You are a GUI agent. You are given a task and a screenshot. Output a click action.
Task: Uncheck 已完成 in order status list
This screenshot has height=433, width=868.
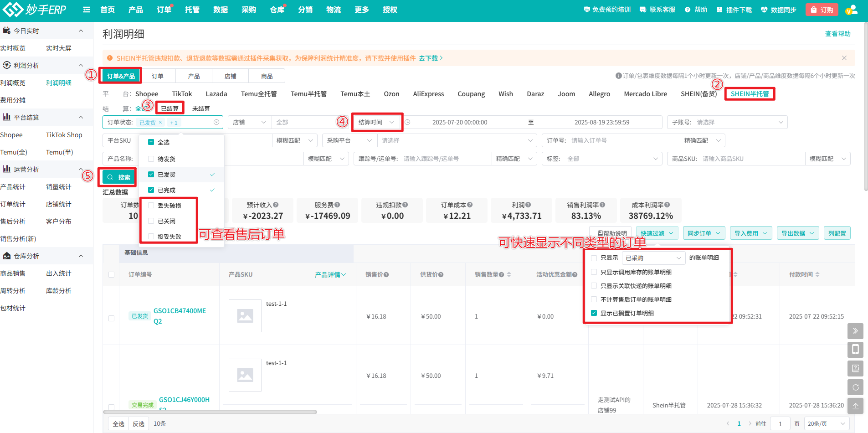151,190
